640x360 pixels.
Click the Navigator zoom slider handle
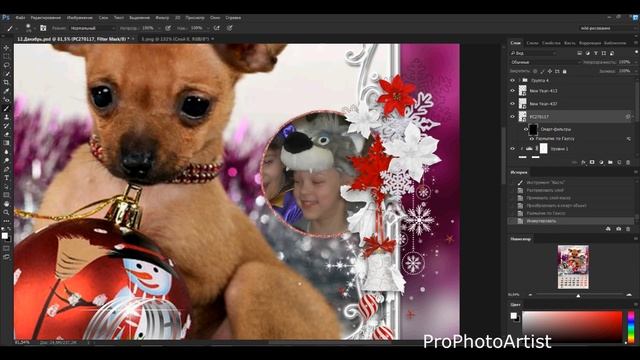pyautogui.click(x=578, y=295)
